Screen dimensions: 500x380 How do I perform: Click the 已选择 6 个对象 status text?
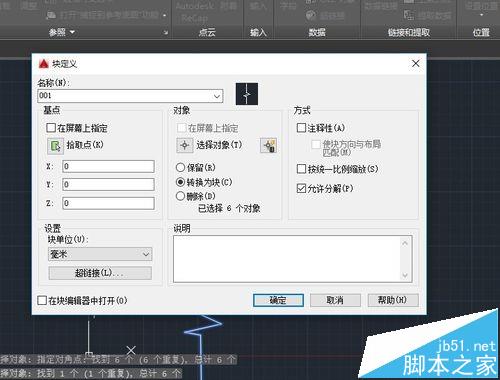[x=229, y=209]
